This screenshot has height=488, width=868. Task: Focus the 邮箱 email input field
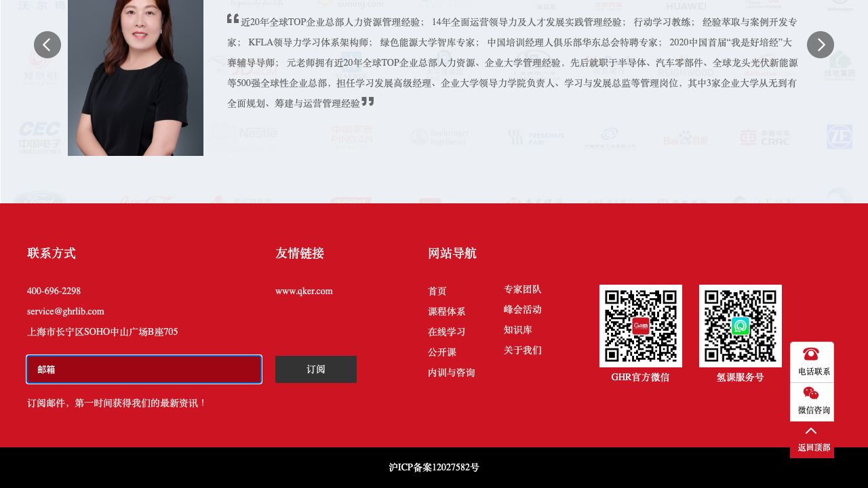point(144,369)
